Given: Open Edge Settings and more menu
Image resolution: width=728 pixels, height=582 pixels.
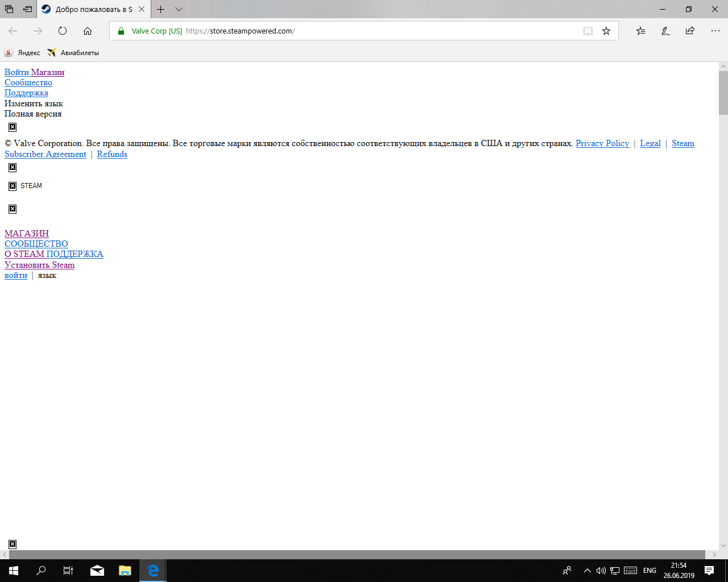Looking at the screenshot, I should [715, 31].
